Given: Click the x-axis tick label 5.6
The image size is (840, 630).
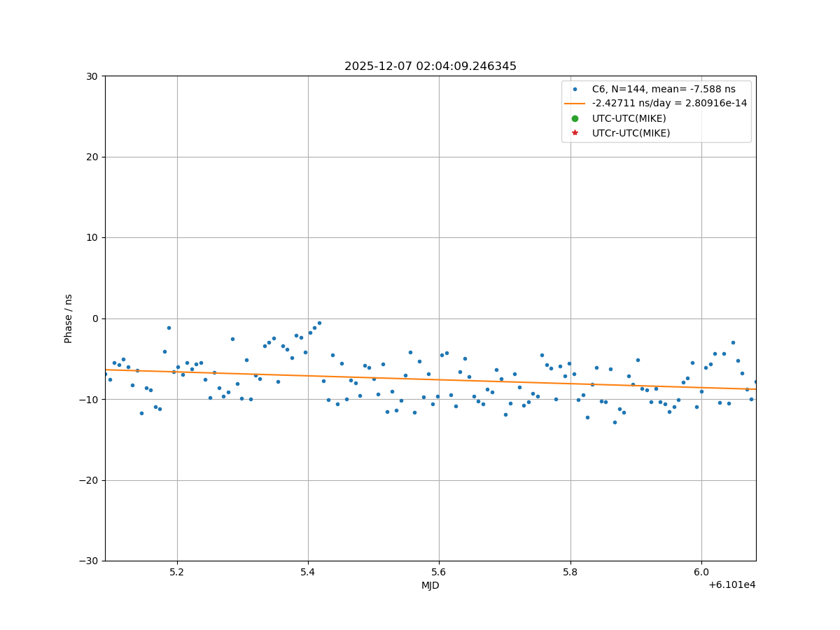Looking at the screenshot, I should pyautogui.click(x=439, y=572).
